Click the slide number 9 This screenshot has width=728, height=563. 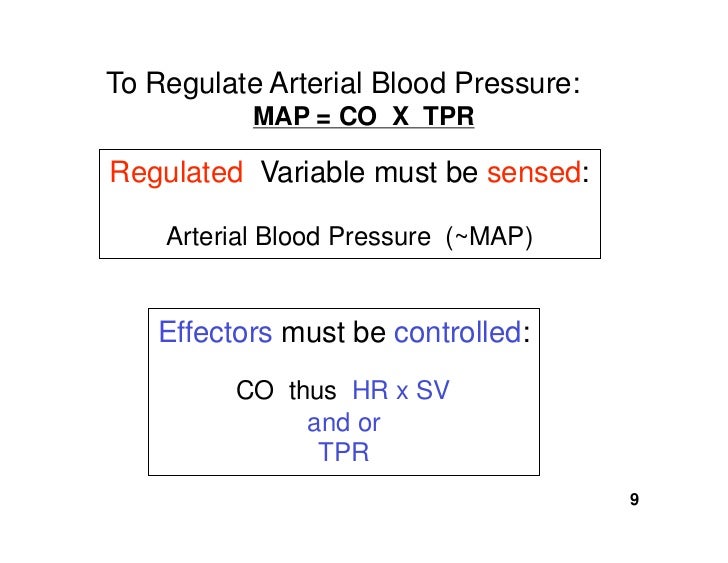[x=634, y=499]
